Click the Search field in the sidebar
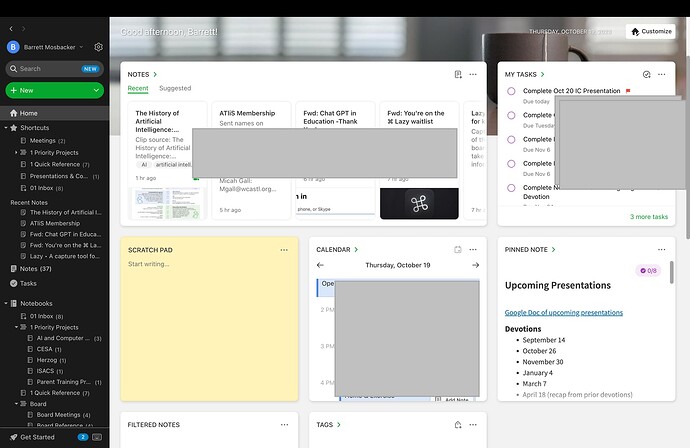 [x=55, y=69]
